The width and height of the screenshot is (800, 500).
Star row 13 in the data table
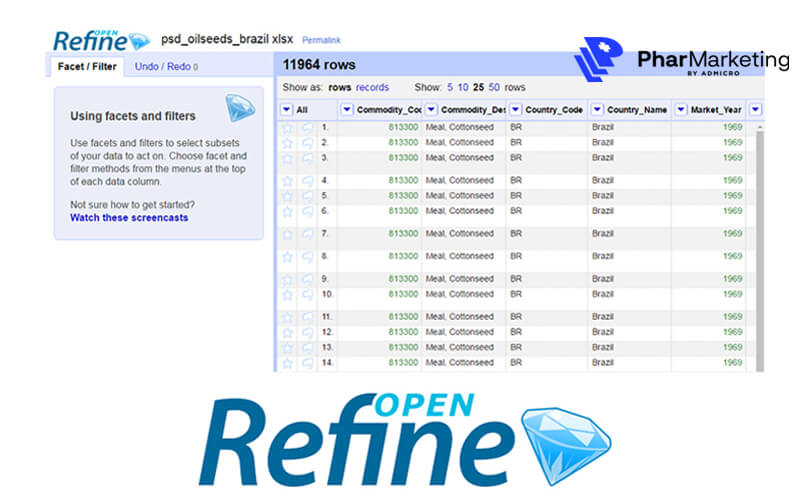tap(287, 347)
